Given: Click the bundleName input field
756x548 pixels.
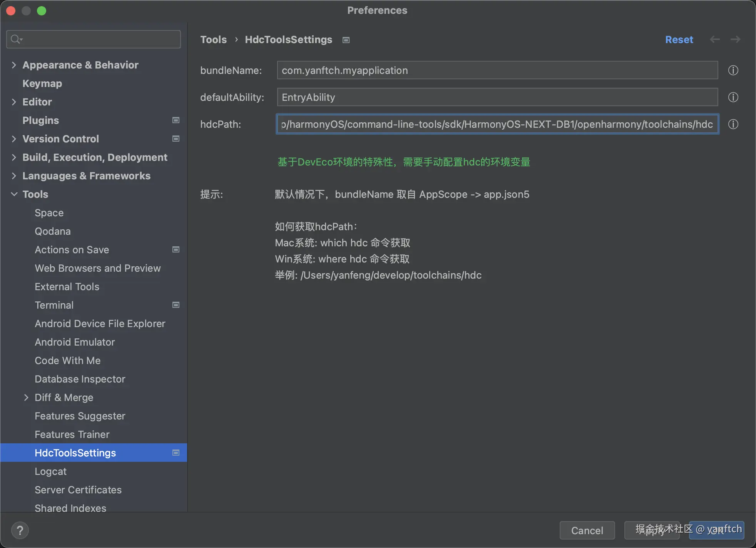Looking at the screenshot, I should [x=497, y=70].
